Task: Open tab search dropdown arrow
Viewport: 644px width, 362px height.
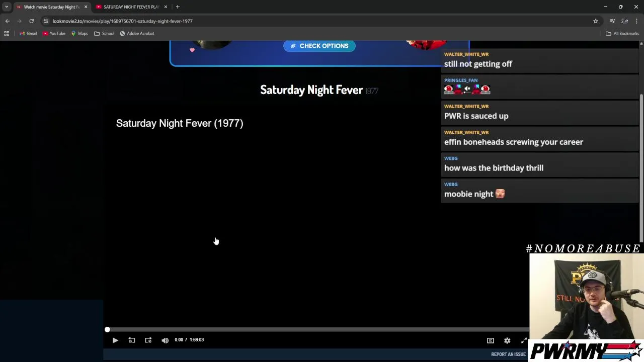Action: coord(7,7)
